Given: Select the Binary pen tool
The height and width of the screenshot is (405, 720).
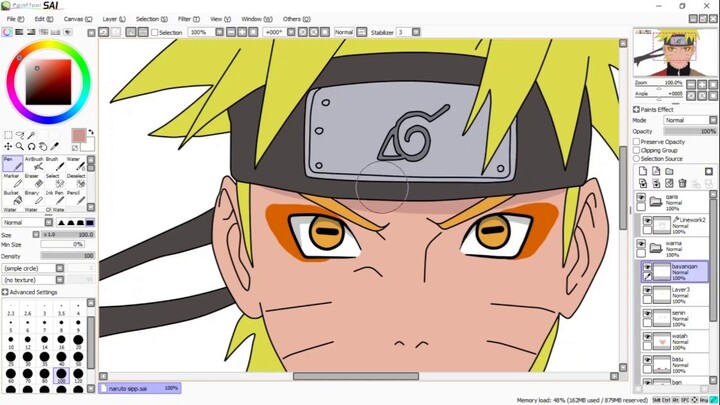Looking at the screenshot, I should (34, 198).
